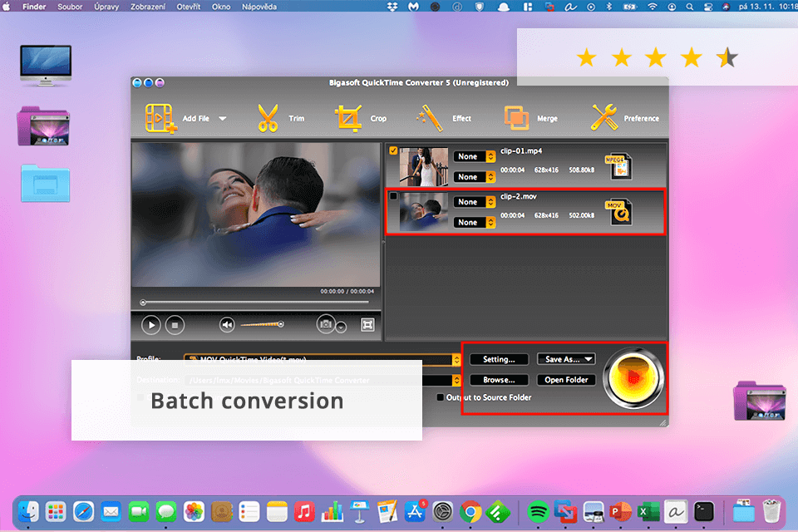Viewport: 798px width, 532px height.
Task: Open the Okno menu
Action: click(221, 7)
